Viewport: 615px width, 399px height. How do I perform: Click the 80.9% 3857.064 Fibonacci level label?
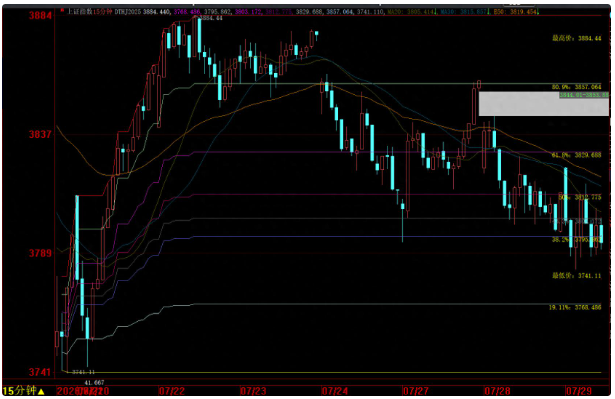577,87
